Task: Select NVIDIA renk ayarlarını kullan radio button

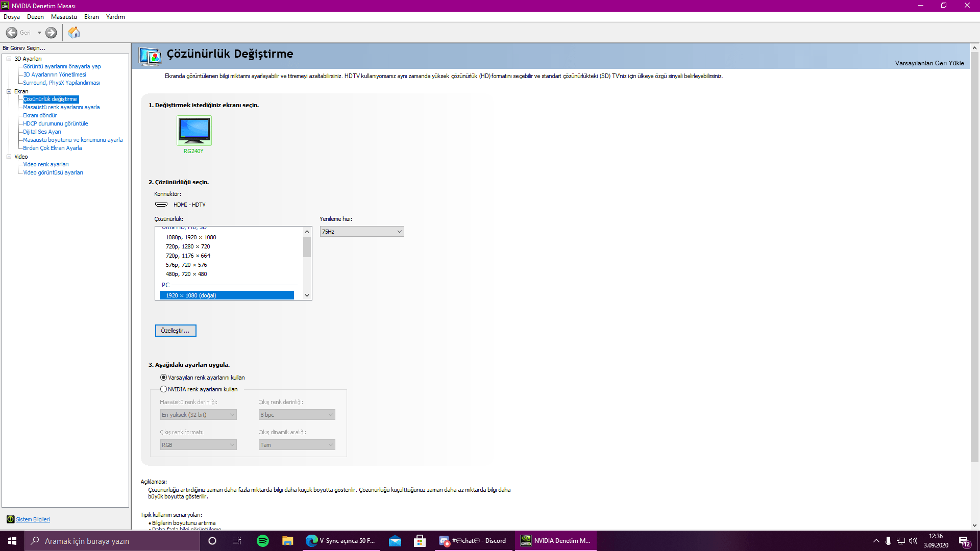Action: coord(163,389)
